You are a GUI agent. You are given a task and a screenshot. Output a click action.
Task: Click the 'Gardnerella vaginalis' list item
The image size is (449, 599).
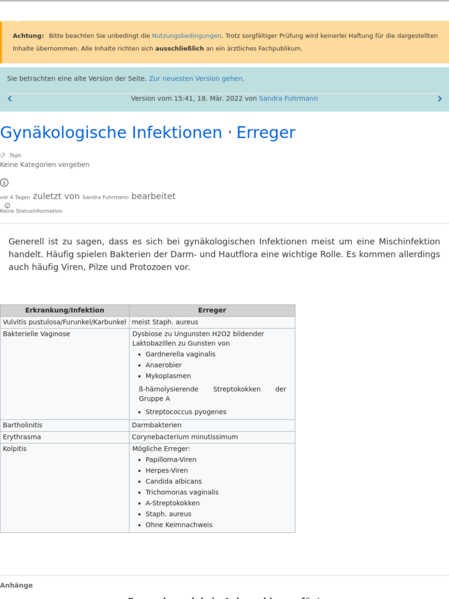[x=180, y=354]
